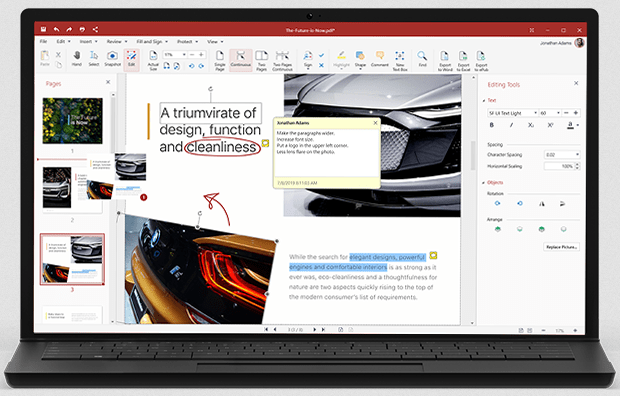
Task: Select the page 1 thumbnail
Action: click(72, 121)
